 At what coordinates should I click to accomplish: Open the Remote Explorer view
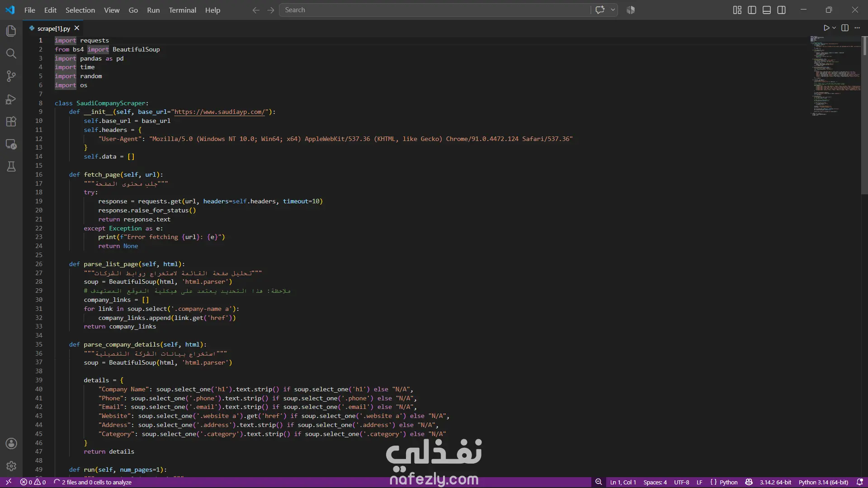tap(11, 144)
